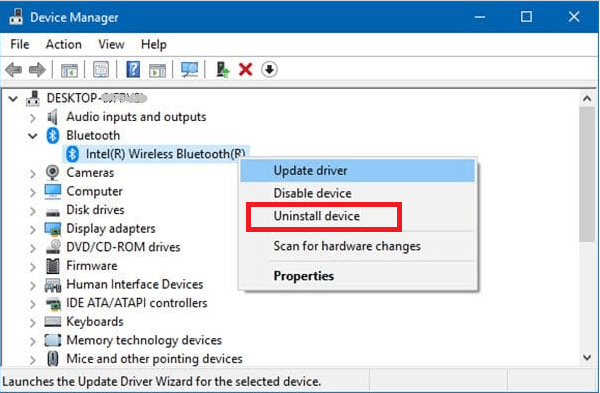Open the Action menu
The image size is (600, 393).
click(64, 44)
